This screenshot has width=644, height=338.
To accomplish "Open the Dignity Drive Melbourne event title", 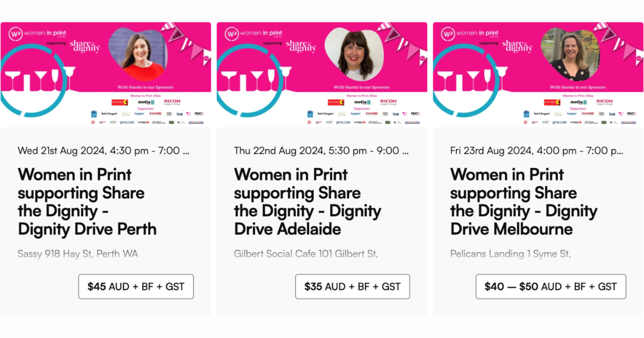I will [x=524, y=202].
